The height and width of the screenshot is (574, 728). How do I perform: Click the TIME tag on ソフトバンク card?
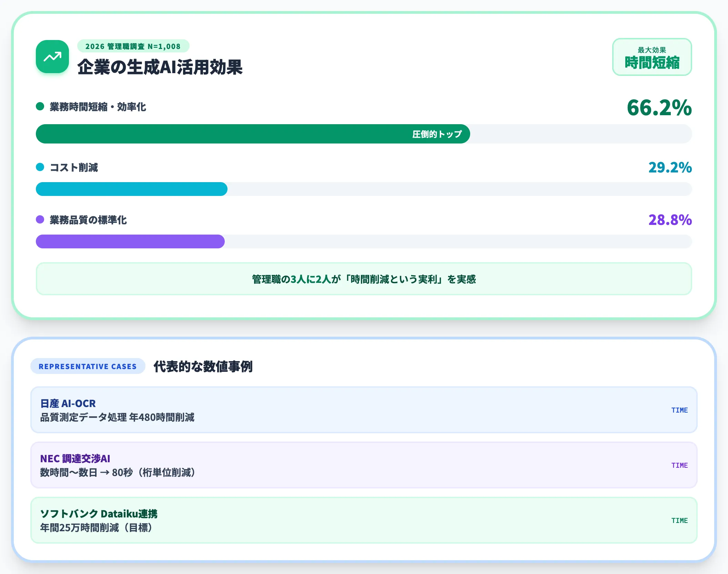679,521
